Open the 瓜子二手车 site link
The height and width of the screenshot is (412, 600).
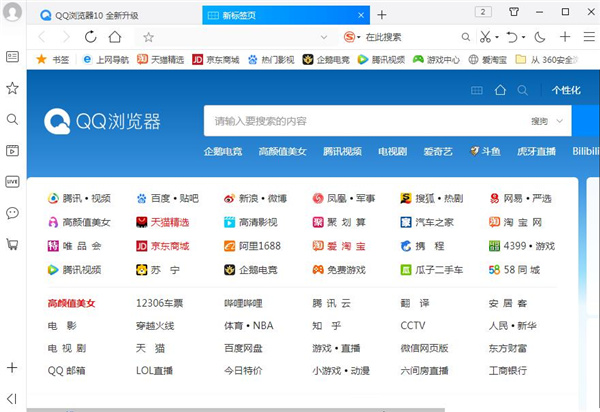click(432, 270)
